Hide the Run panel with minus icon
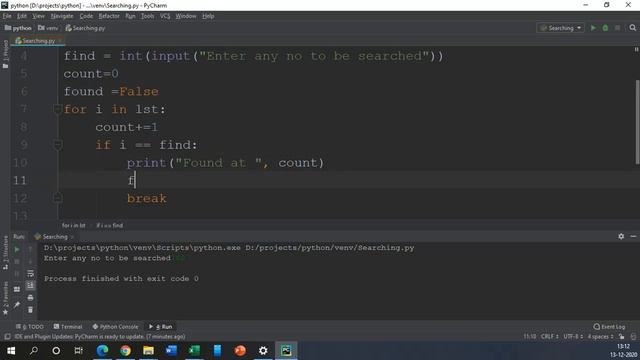Viewport: 640px width, 360px height. [x=633, y=236]
